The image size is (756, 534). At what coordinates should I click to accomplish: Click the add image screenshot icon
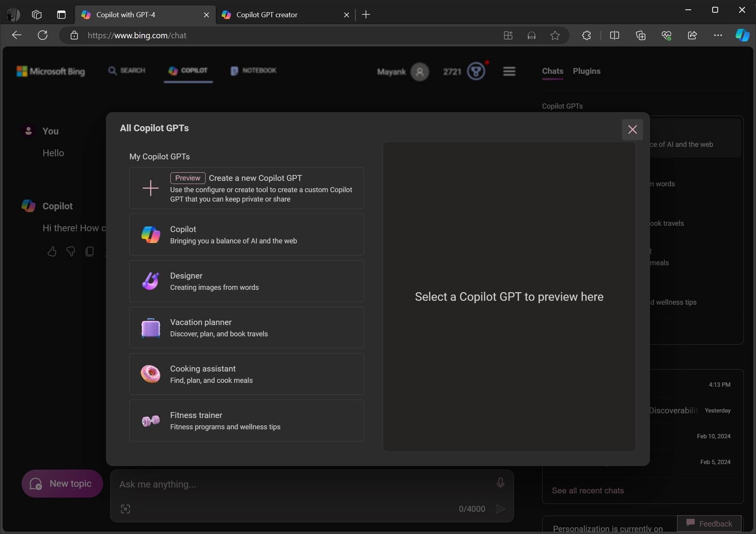pyautogui.click(x=125, y=509)
